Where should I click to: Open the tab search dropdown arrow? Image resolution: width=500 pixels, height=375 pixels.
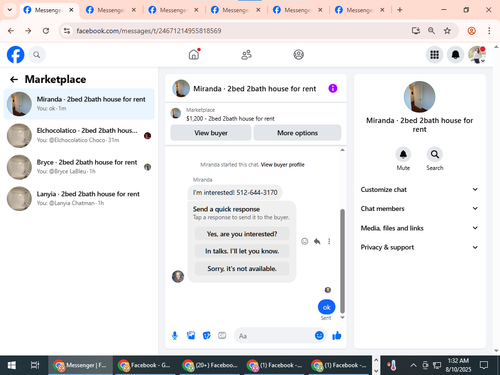click(10, 10)
